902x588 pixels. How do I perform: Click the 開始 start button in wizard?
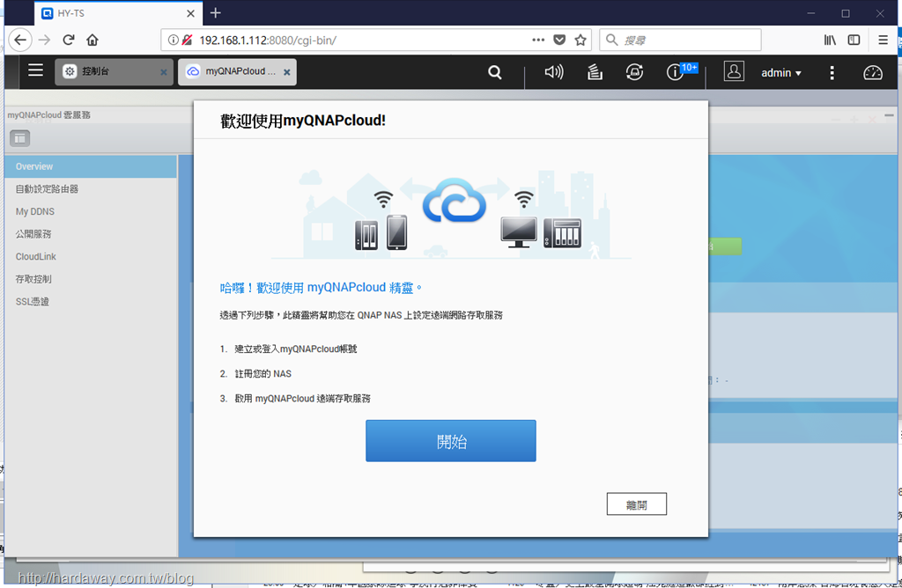(x=450, y=441)
